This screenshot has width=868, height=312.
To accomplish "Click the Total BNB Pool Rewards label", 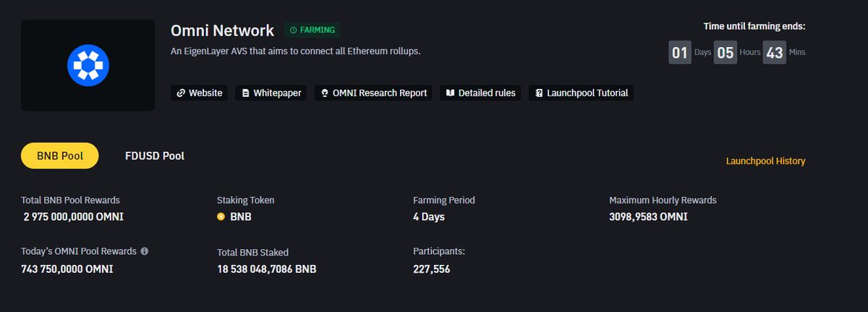I will pos(70,200).
